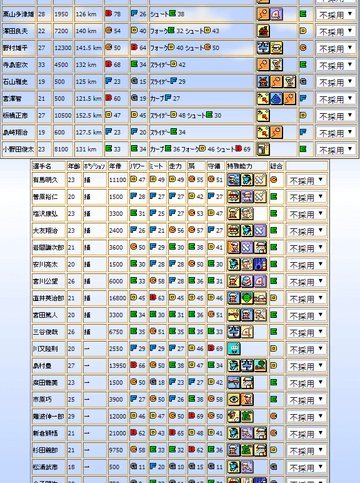This screenshot has height=483, width=360.
Task: Open the 不採用 dropdown for the 21000 salary batter
Action: click(306, 434)
